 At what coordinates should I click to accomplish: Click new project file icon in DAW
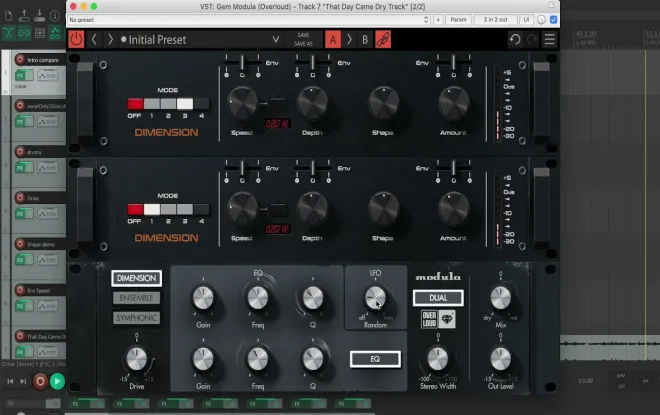click(x=8, y=16)
